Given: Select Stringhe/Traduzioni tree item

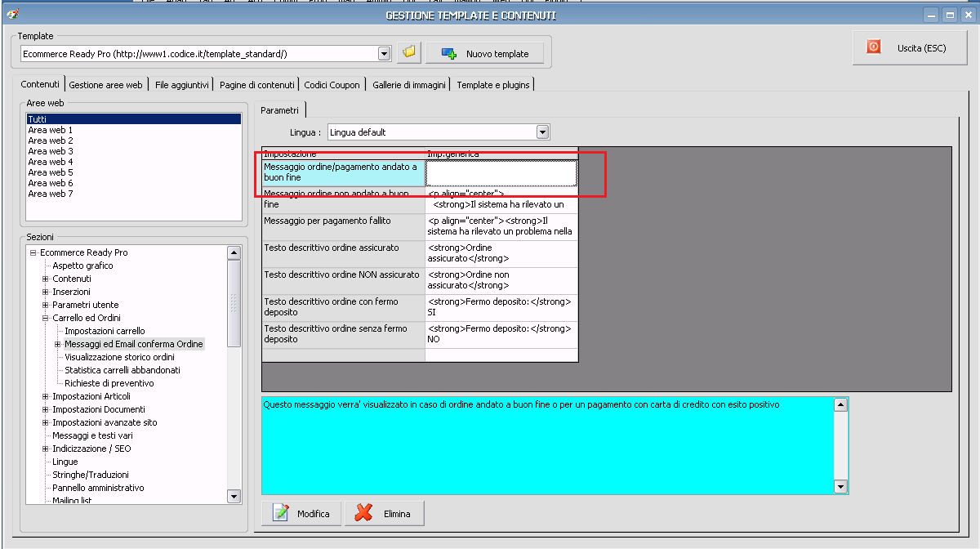Looking at the screenshot, I should click(91, 475).
